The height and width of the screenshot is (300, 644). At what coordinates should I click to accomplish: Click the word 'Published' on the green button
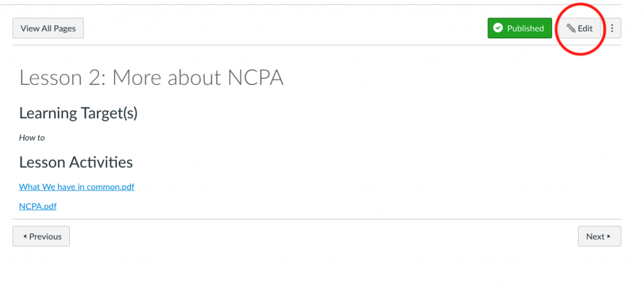[x=525, y=28]
